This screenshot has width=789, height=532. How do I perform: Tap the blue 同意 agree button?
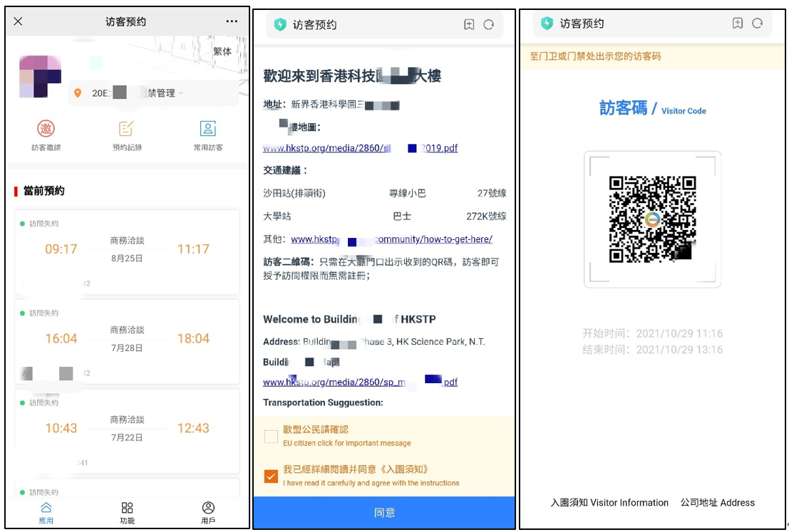(384, 512)
